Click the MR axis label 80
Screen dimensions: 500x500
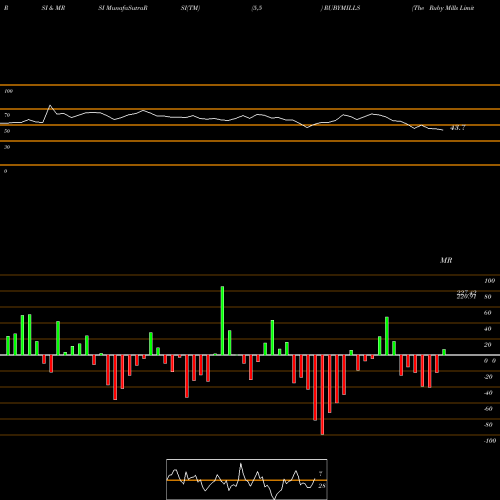click(488, 297)
